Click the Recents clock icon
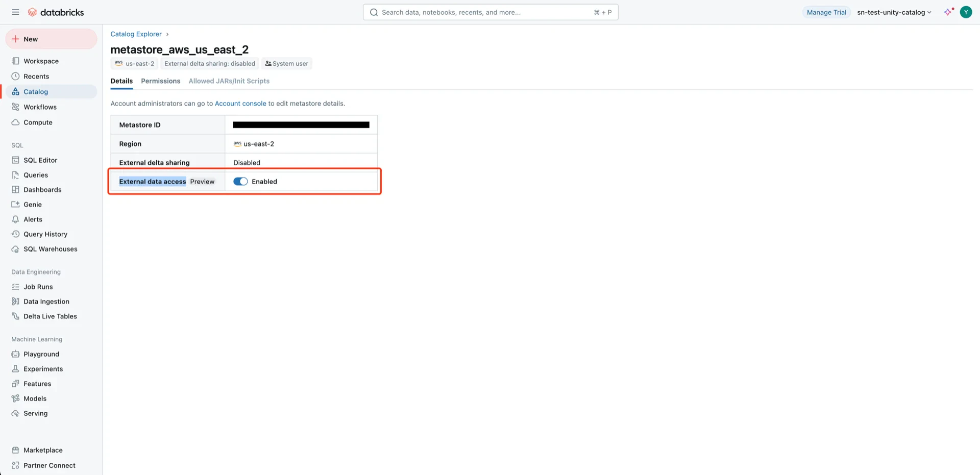 click(15, 76)
